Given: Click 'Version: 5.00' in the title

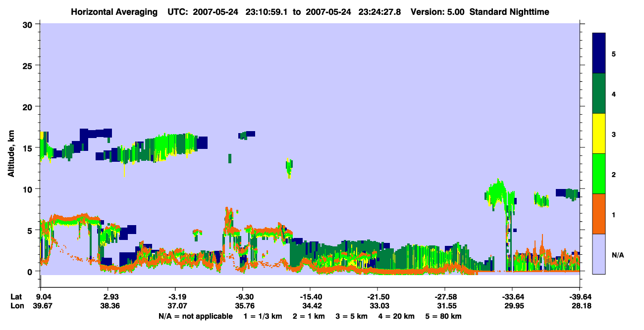Looking at the screenshot, I should (437, 12).
